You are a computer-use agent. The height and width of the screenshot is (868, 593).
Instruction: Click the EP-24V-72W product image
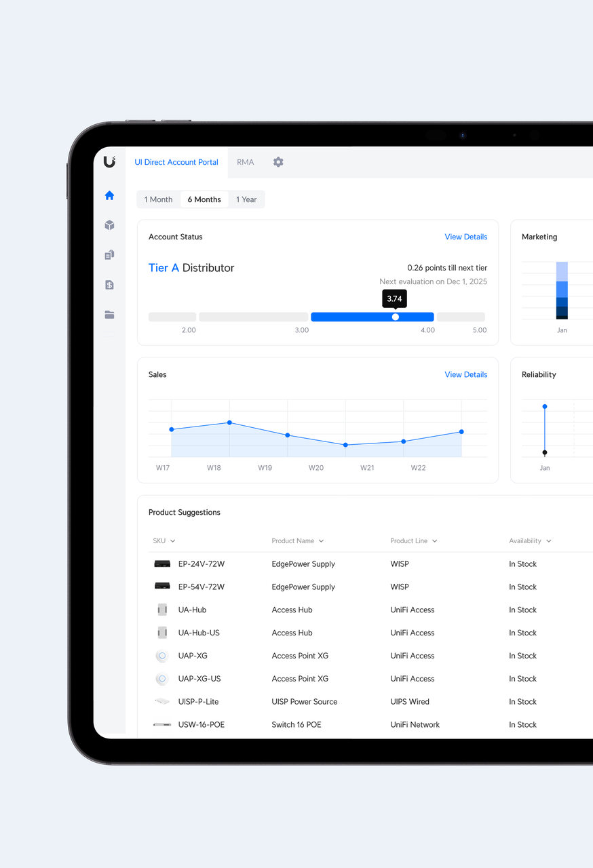(162, 564)
